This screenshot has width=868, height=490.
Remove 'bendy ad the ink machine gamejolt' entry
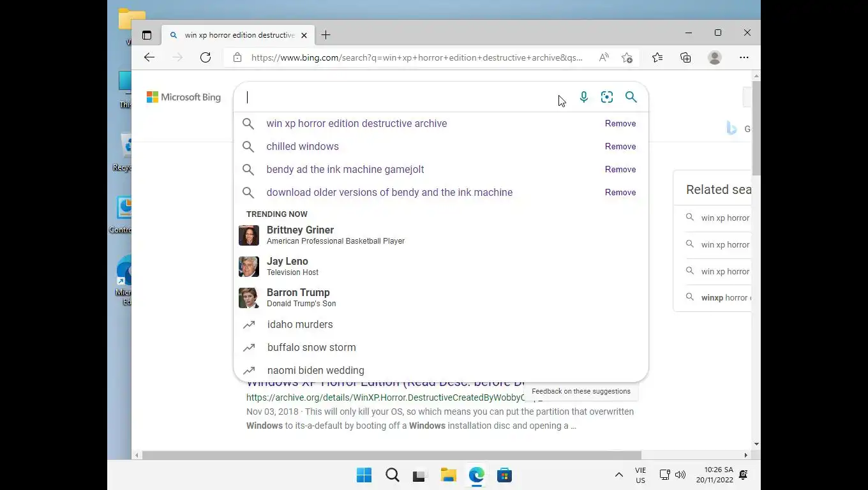[620, 169]
